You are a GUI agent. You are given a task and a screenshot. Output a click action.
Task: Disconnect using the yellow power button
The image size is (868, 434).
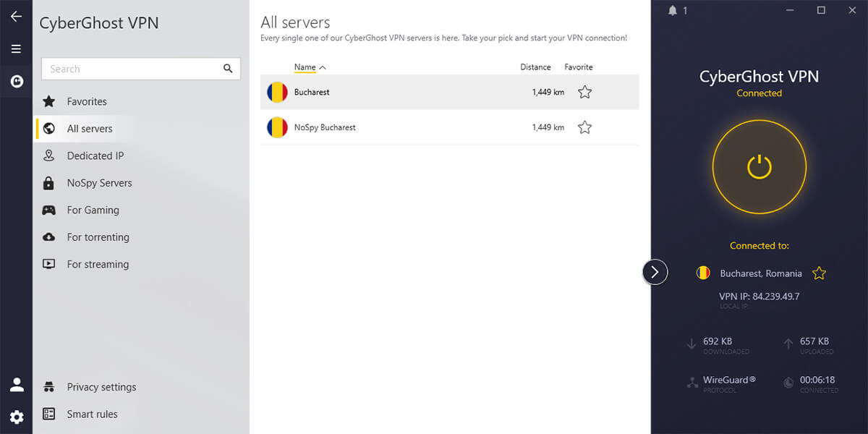[759, 168]
